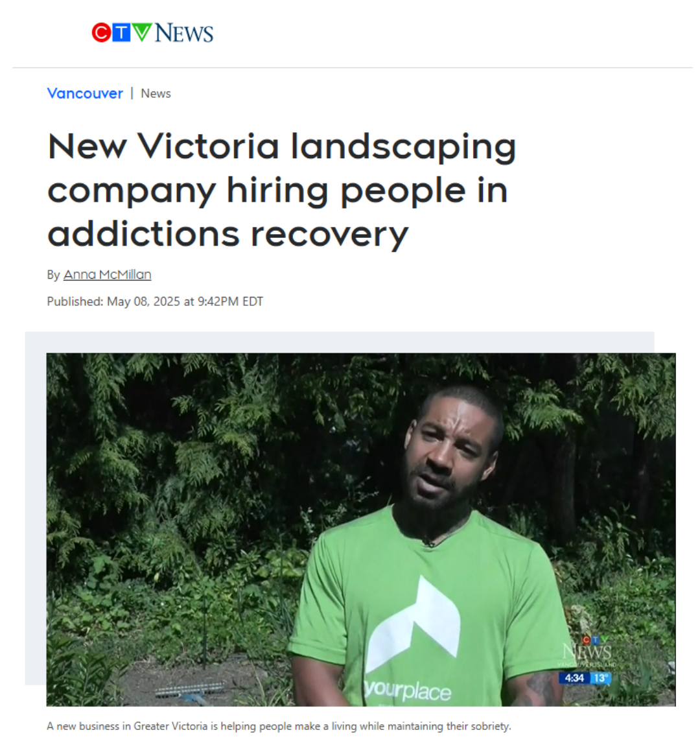The width and height of the screenshot is (700, 752).
Task: Click the image caption about Greater Victoria
Action: click(279, 726)
